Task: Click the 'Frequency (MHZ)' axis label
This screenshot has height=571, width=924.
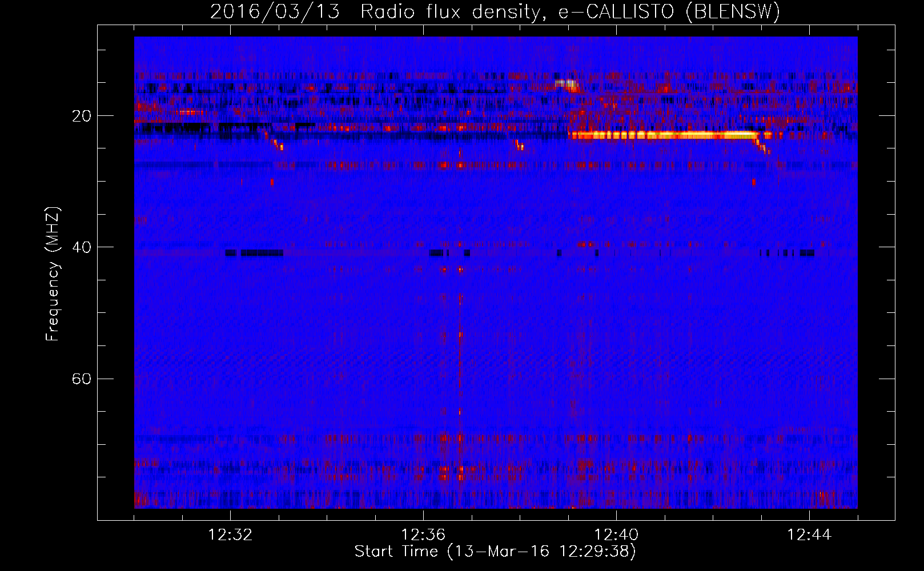Action: pyautogui.click(x=53, y=274)
